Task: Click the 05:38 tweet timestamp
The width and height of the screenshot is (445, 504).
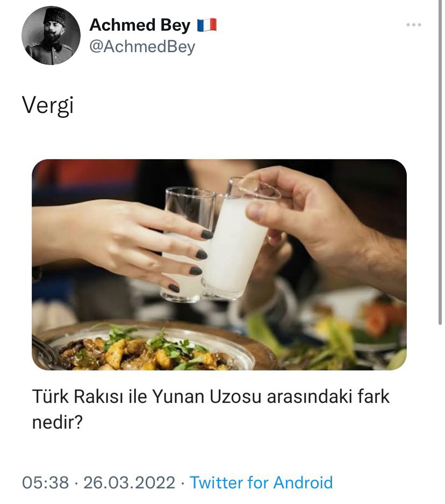Action: coord(45,482)
